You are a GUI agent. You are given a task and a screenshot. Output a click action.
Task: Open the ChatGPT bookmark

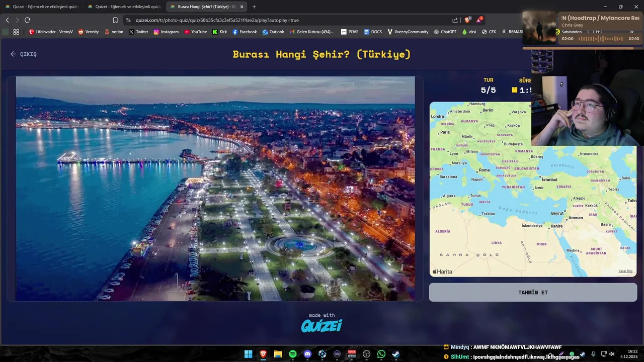pos(445,32)
